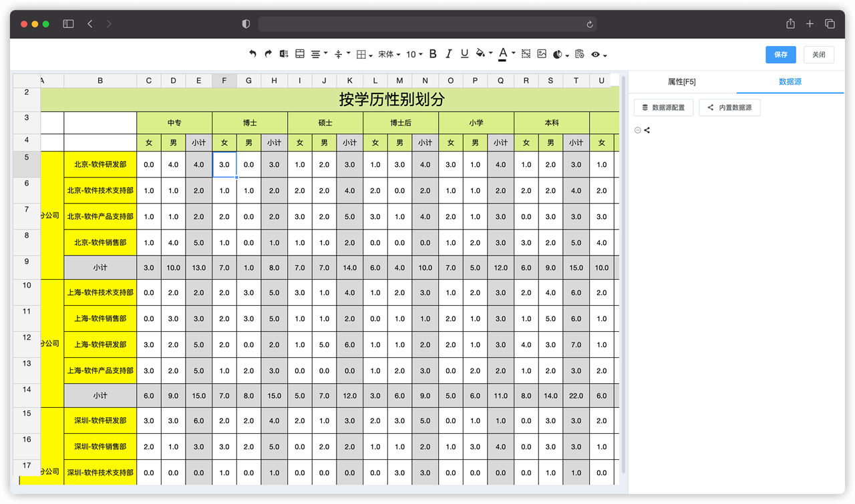Click the share icon in data source tree
The width and height of the screenshot is (855, 504).
click(x=647, y=130)
